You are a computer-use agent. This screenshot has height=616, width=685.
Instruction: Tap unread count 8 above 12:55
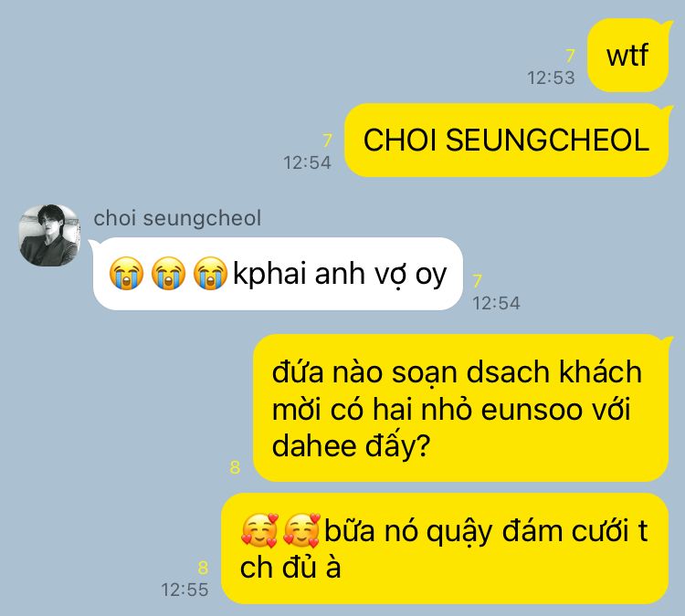point(203,568)
